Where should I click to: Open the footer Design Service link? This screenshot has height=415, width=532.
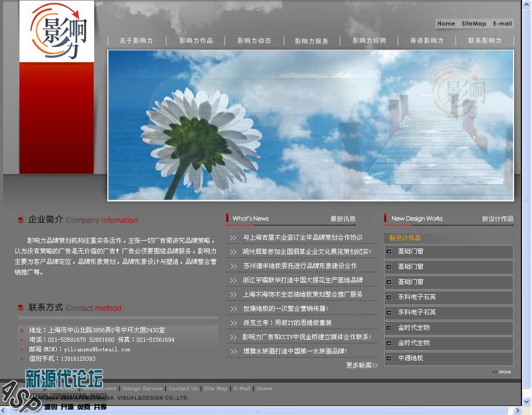click(x=142, y=389)
